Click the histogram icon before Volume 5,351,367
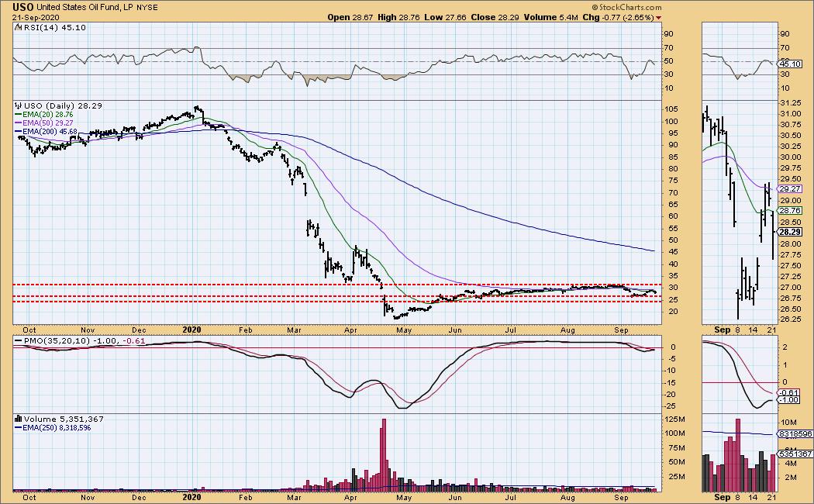The height and width of the screenshot is (504, 814). 18,419
